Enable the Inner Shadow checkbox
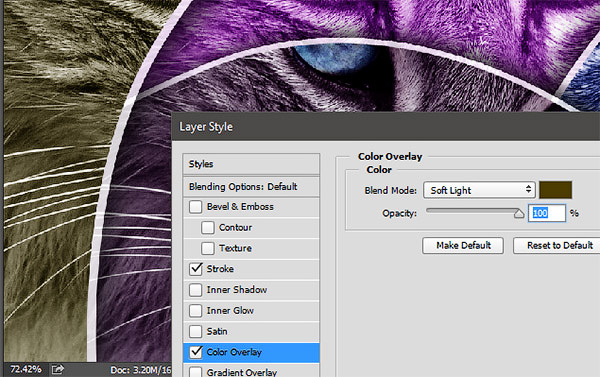 coord(196,290)
